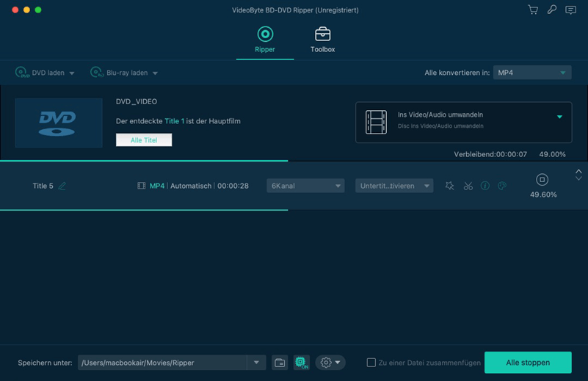Screen dimensions: 588x381
Task: Switch to the Ripper tab
Action: [265, 40]
